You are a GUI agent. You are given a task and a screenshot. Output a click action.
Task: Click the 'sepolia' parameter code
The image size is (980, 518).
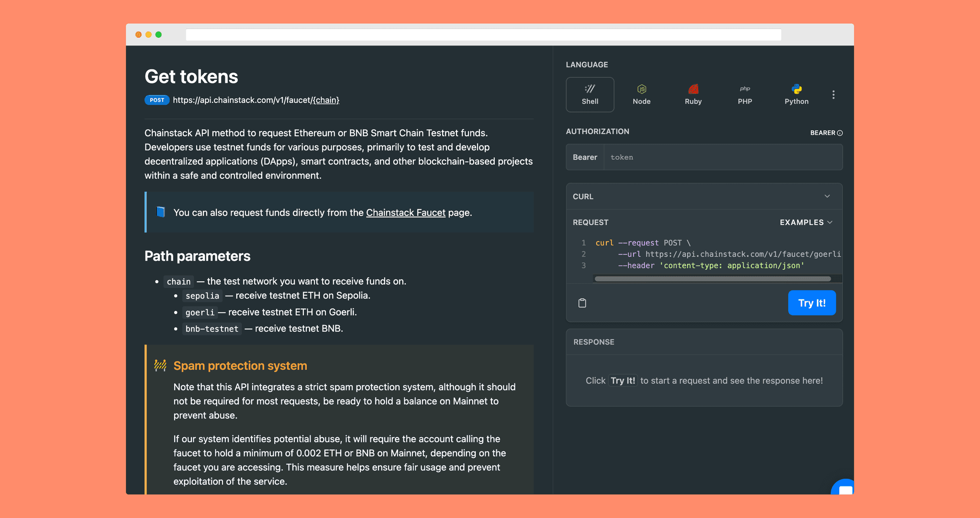click(202, 296)
